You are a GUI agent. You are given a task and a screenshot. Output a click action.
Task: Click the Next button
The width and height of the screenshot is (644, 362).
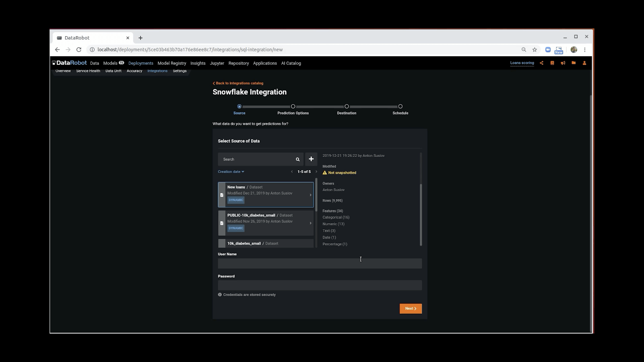(x=411, y=309)
